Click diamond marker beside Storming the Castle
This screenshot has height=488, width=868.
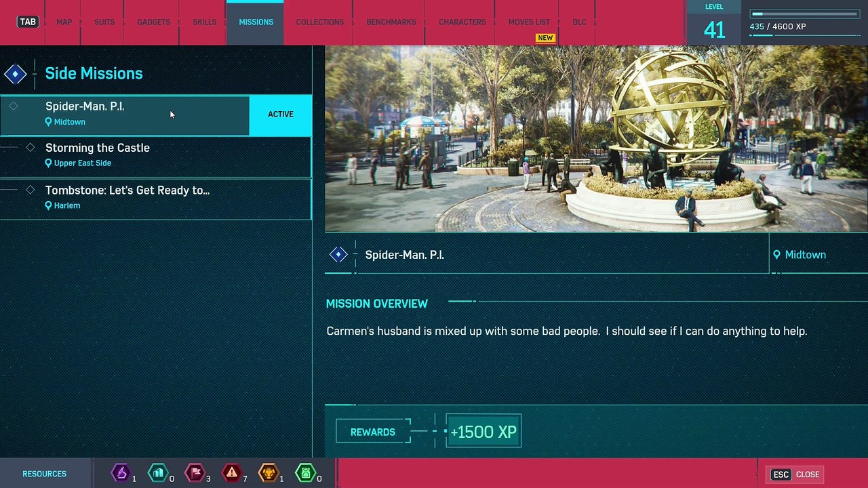(x=30, y=147)
